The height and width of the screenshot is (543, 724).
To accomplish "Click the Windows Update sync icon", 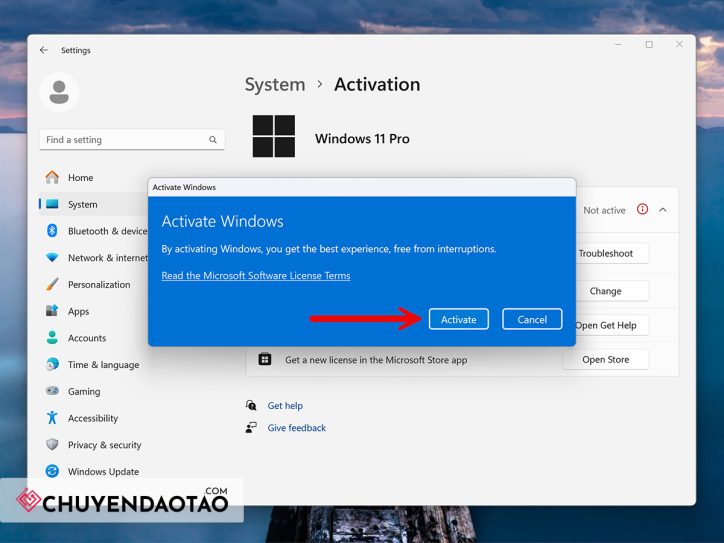I will coord(52,471).
